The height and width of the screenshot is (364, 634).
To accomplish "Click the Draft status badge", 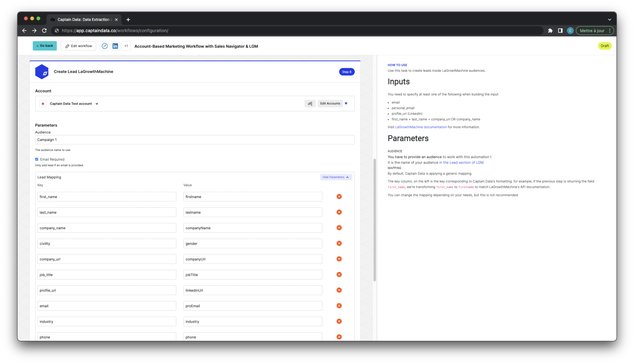I will pyautogui.click(x=605, y=46).
